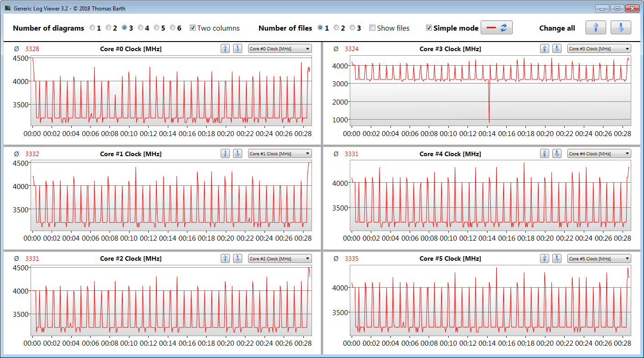Image resolution: width=644 pixels, height=358 pixels.
Task: Click the down arrow on Core #5 Clock chart
Action: (556, 258)
